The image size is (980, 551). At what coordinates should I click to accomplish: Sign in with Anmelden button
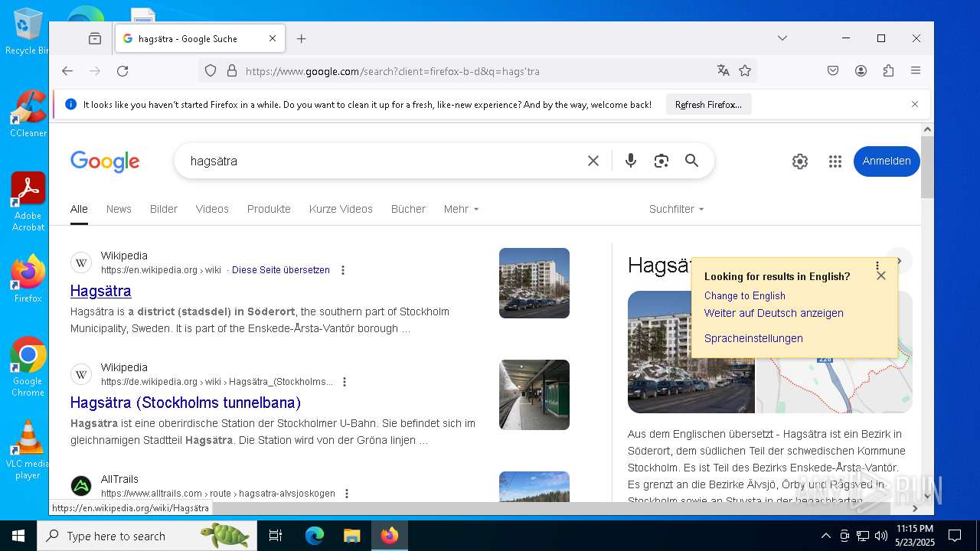887,161
